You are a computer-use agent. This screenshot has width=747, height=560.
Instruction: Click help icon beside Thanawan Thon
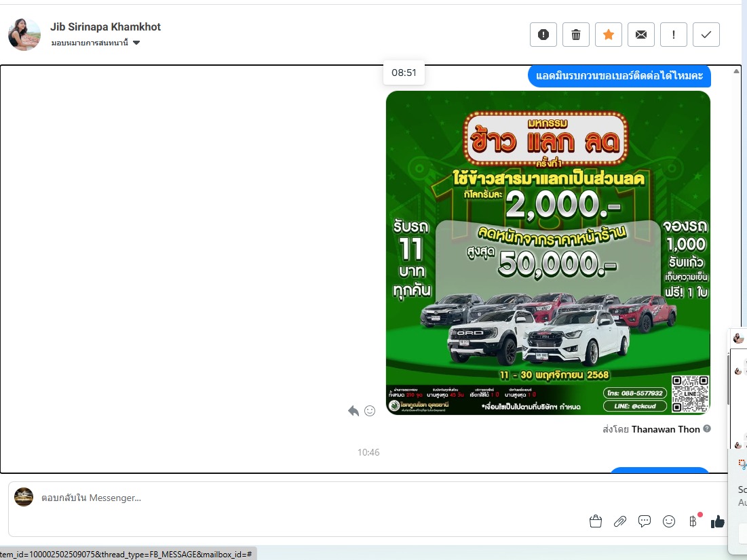tap(707, 429)
